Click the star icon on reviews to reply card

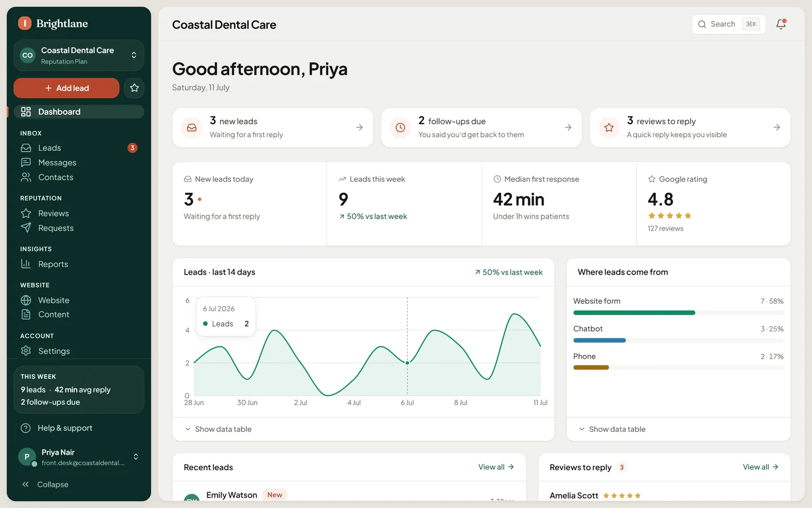[609, 127]
